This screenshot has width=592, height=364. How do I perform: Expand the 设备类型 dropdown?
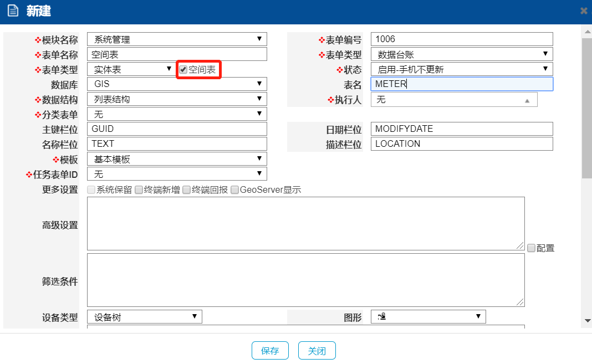(145, 317)
